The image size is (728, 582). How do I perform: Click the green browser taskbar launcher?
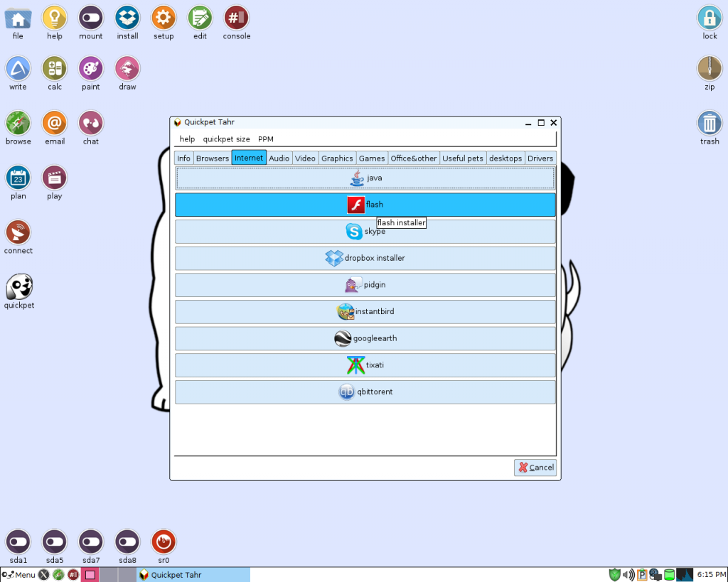58,575
